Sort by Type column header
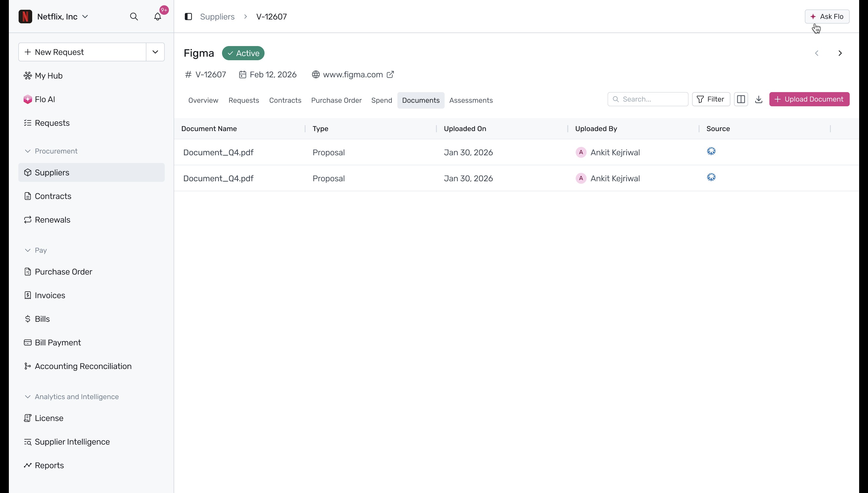The height and width of the screenshot is (493, 868). pyautogui.click(x=320, y=129)
